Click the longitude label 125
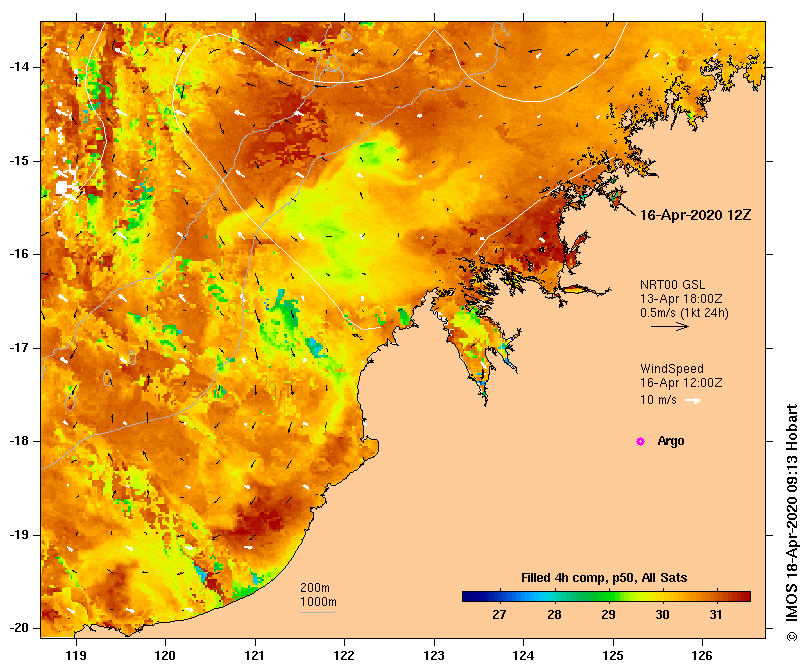 pyautogui.click(x=613, y=655)
